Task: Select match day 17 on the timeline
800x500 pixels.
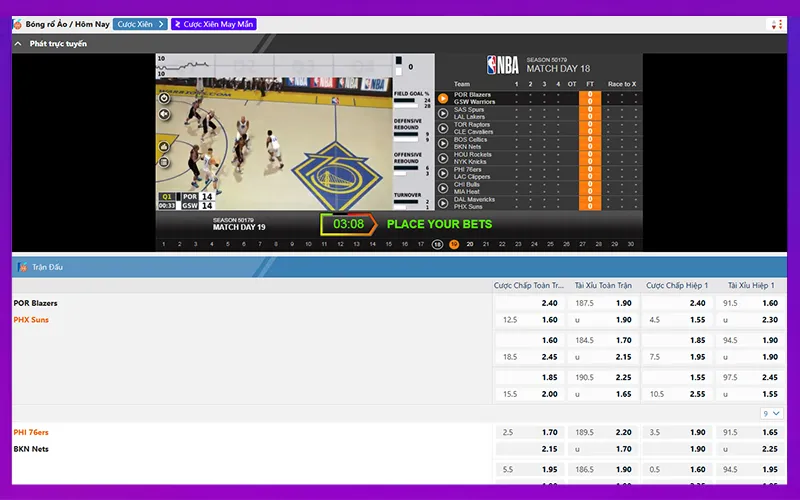Action: (421, 244)
